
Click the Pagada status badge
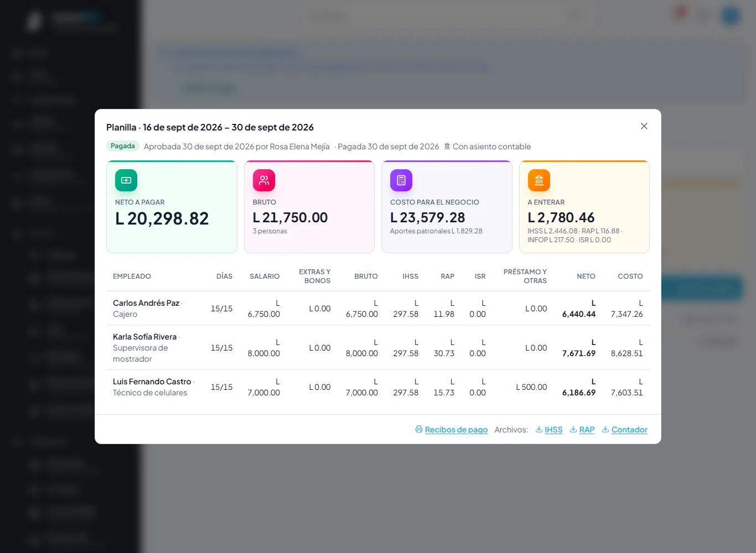[122, 146]
